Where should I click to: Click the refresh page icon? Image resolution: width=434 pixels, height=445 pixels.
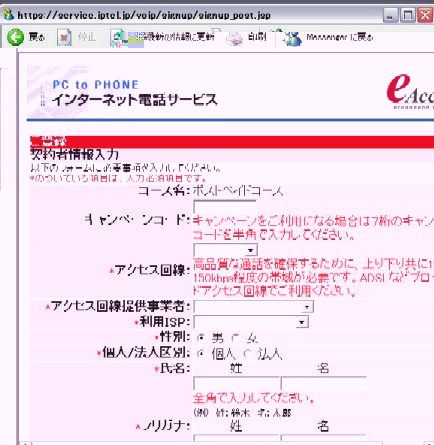118,38
